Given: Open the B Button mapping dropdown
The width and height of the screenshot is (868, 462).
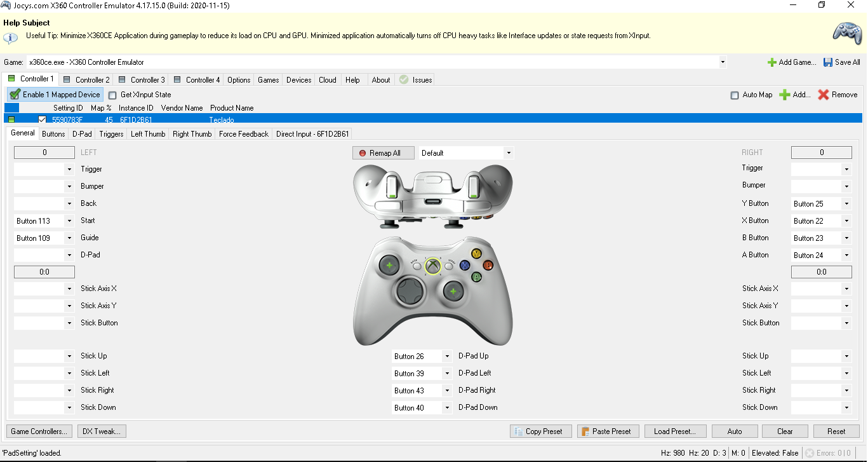Looking at the screenshot, I should pyautogui.click(x=846, y=238).
